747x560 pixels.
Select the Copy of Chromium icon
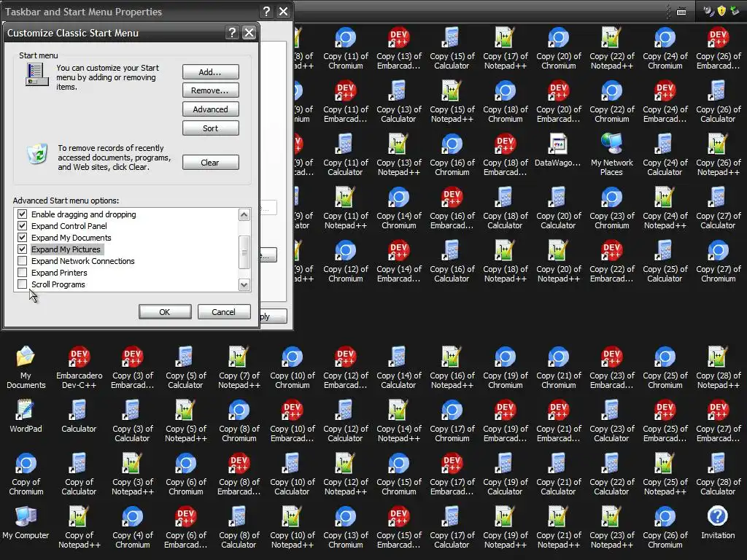(x=26, y=474)
